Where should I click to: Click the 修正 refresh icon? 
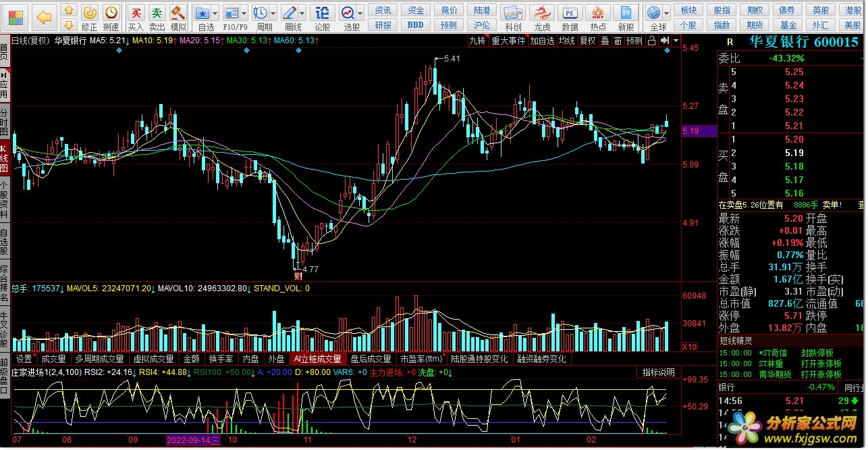pyautogui.click(x=90, y=12)
